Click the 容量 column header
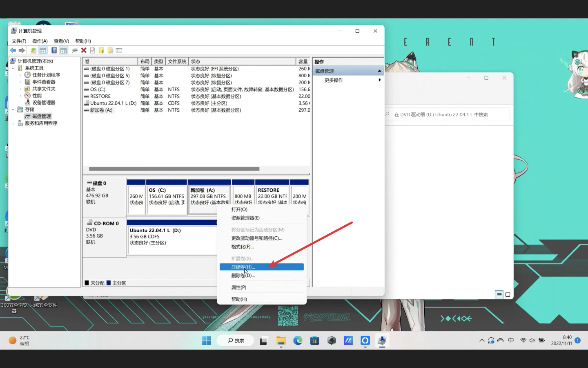 (x=303, y=61)
